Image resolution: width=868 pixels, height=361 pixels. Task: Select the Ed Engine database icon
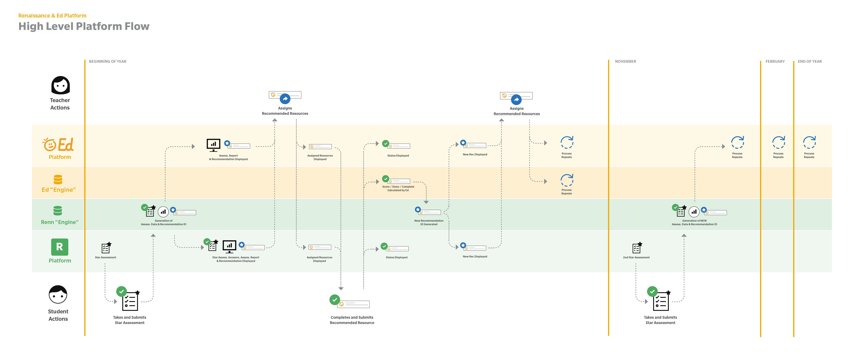tap(58, 180)
